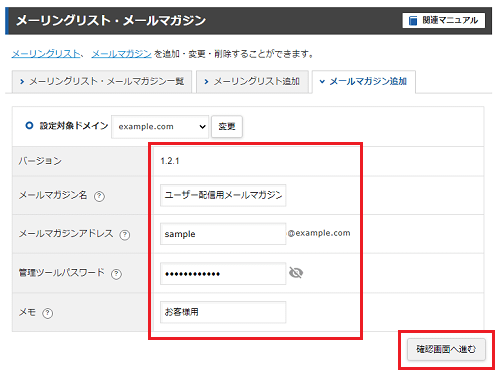Select the メールマガジン追加 tab

click(x=364, y=81)
